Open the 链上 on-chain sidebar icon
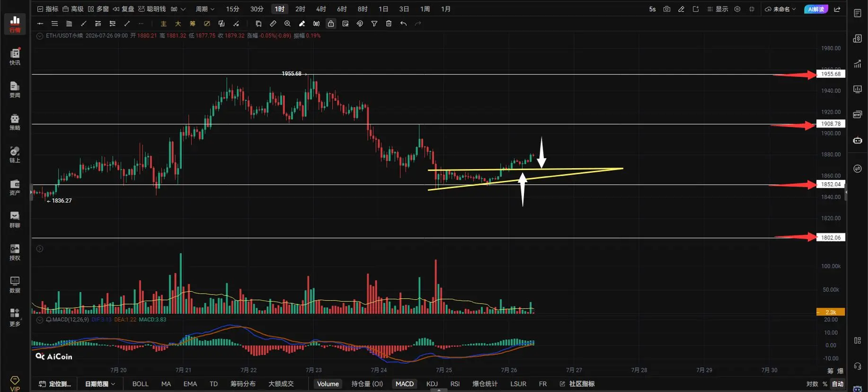This screenshot has height=392, width=868. point(15,154)
